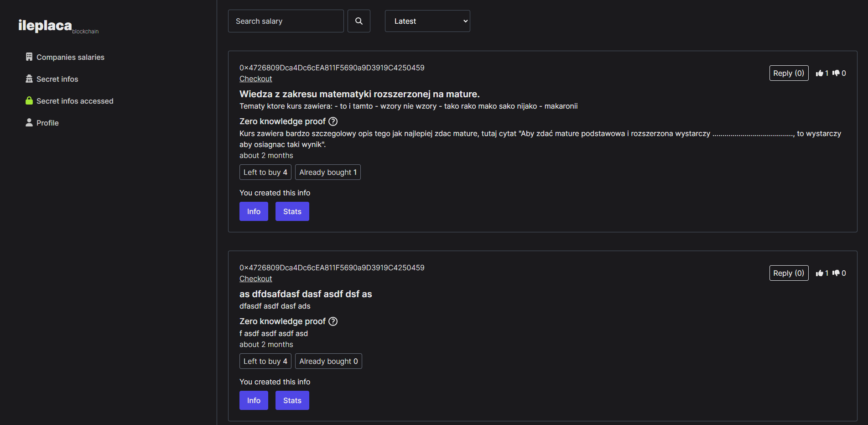The image size is (868, 425).
Task: Click inside the Search salary input field
Action: 286,21
